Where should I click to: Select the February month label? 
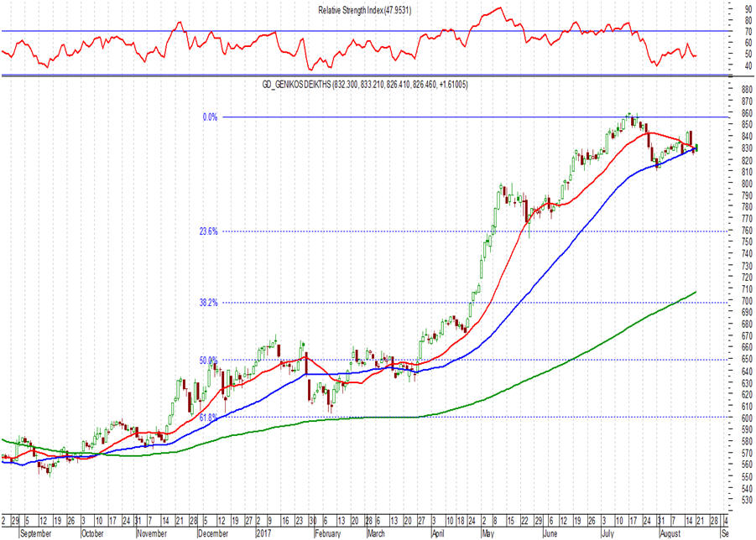(x=328, y=534)
